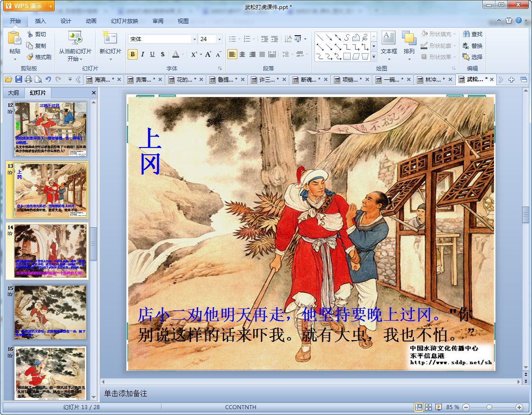
Task: Toggle distributed alignment
Action: click(x=272, y=54)
